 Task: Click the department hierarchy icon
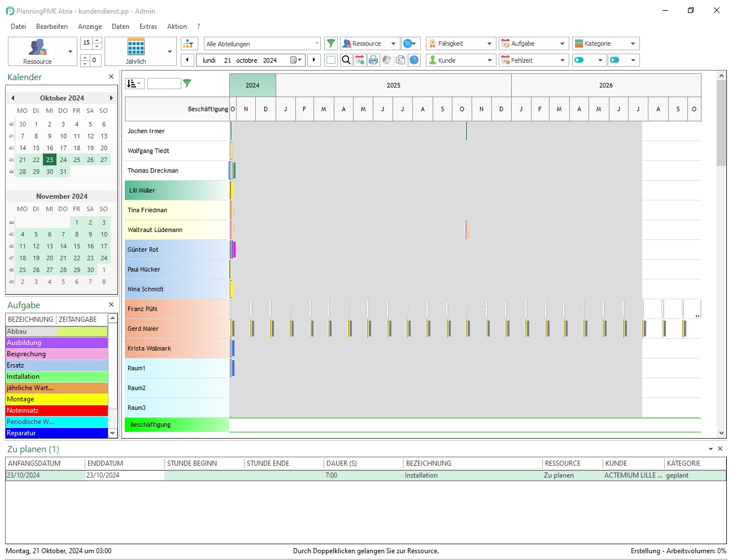tap(189, 43)
